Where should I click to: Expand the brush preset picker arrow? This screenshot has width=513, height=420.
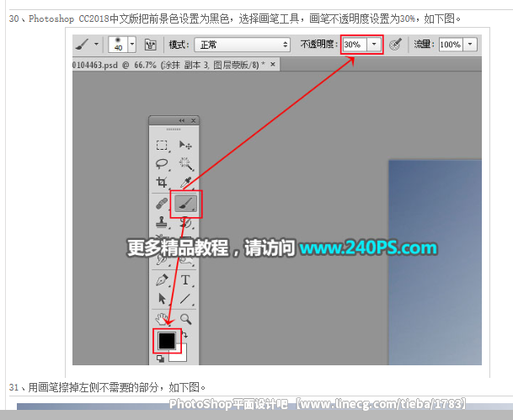click(x=132, y=44)
